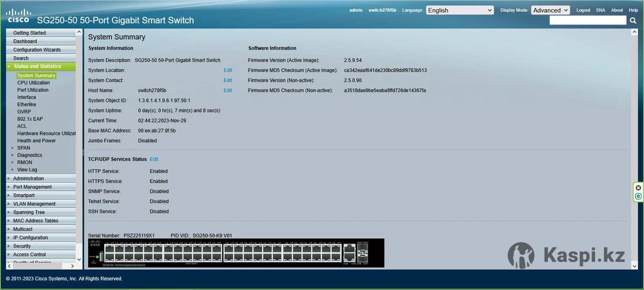The height and width of the screenshot is (290, 644).
Task: Expand the Multicast section
Action: (41, 229)
